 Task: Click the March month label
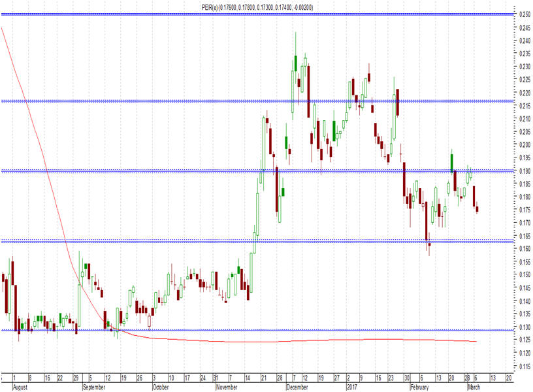tap(474, 387)
